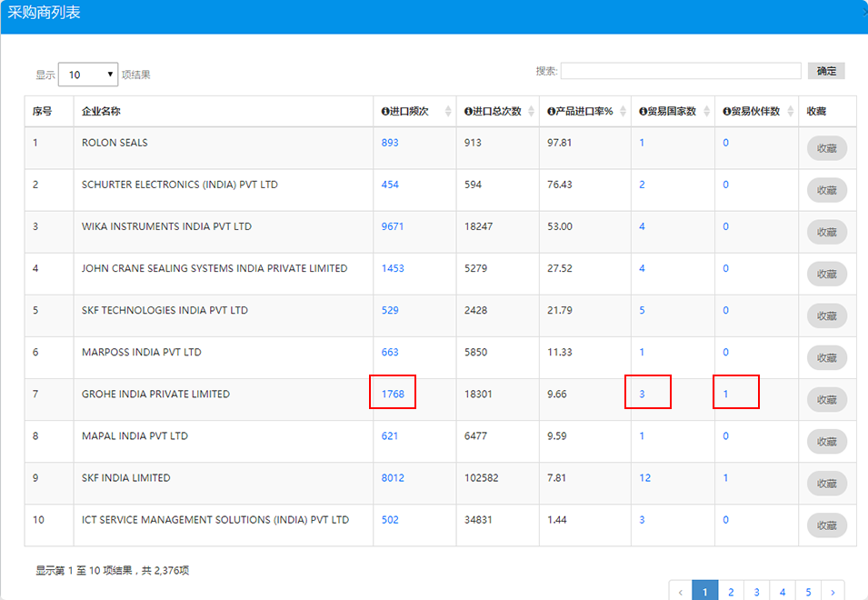Sort by 产品进口率% column arrows

623,111
